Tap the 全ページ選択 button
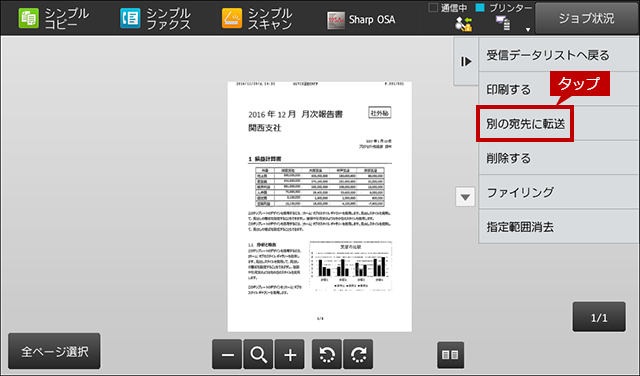The width and height of the screenshot is (640, 376). (x=54, y=351)
